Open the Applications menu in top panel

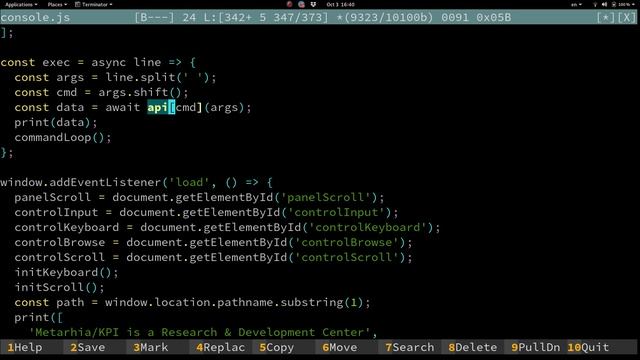coord(21,4)
